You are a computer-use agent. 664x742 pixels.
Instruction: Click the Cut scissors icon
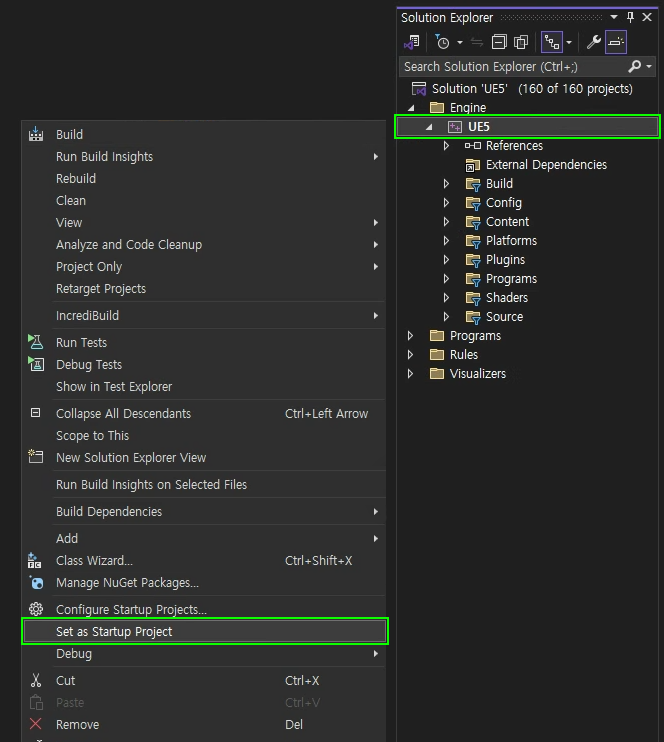36,680
